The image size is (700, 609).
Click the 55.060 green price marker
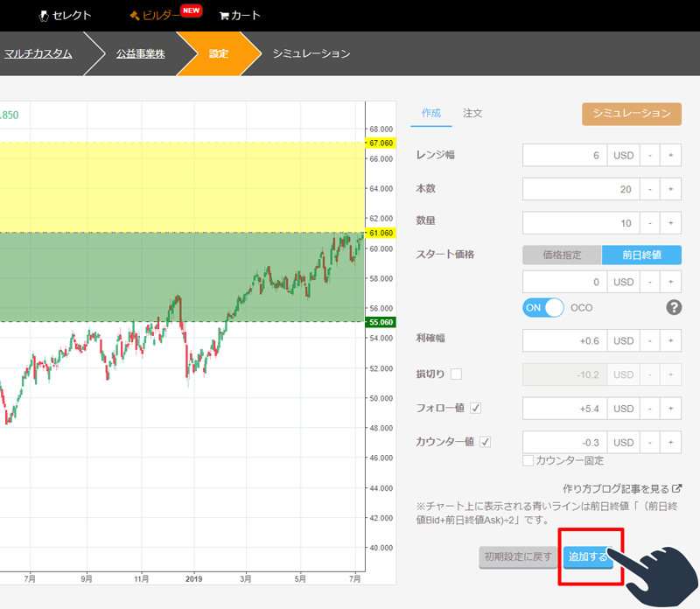(x=381, y=322)
